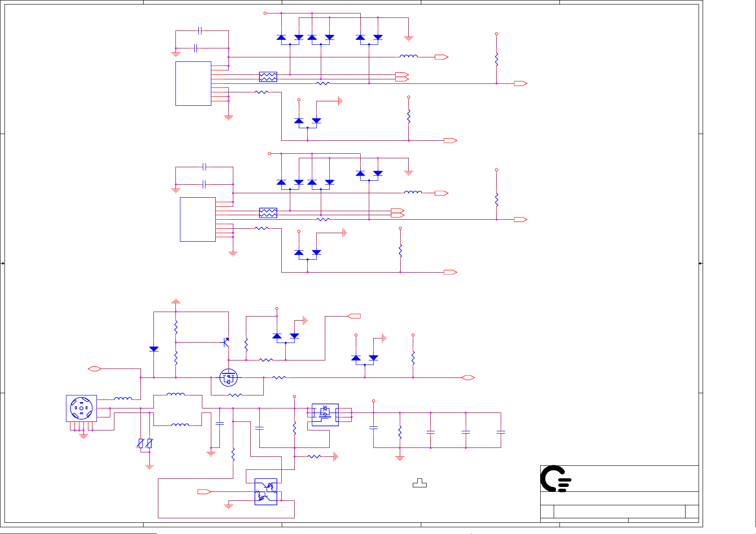Select the boxed MOSFET relay IC symbol
The width and height of the screenshot is (756, 534).
click(325, 415)
